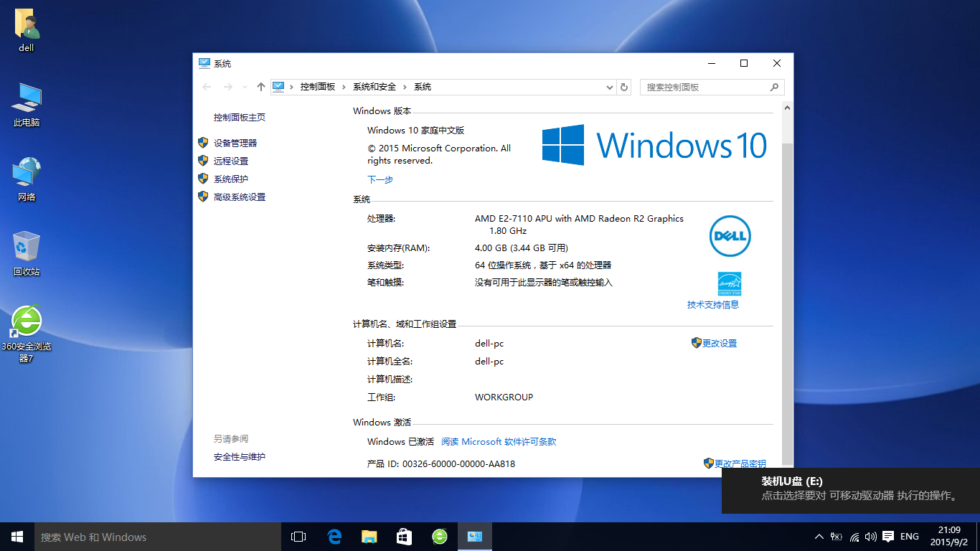980x551 pixels.
Task: Open 高级系统设置 from the left pane
Action: tap(240, 197)
